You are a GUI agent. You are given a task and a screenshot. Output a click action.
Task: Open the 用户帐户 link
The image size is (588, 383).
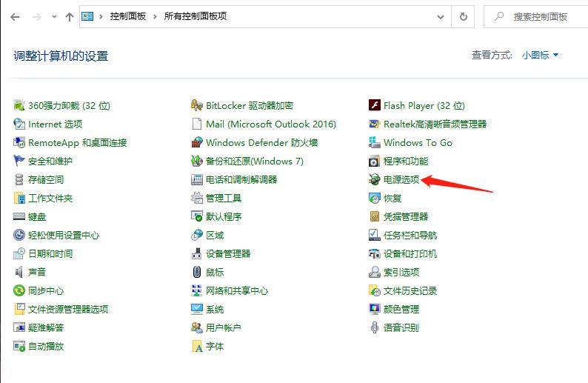click(223, 328)
